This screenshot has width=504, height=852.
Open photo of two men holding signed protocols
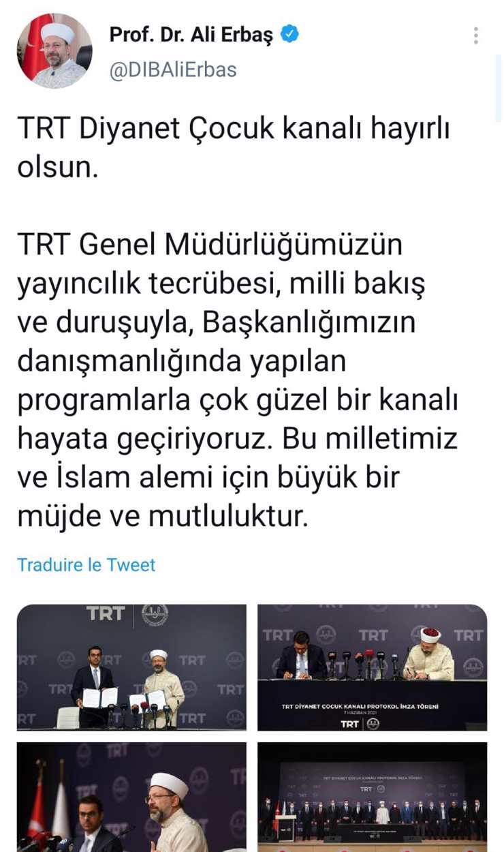[x=131, y=667]
